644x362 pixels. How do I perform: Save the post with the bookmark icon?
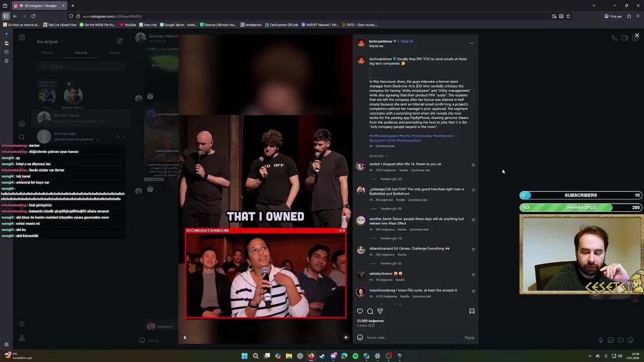[472, 311]
